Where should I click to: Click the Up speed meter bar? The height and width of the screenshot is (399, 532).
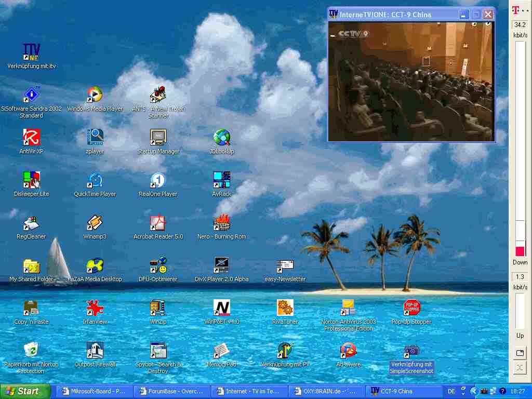coord(520,312)
